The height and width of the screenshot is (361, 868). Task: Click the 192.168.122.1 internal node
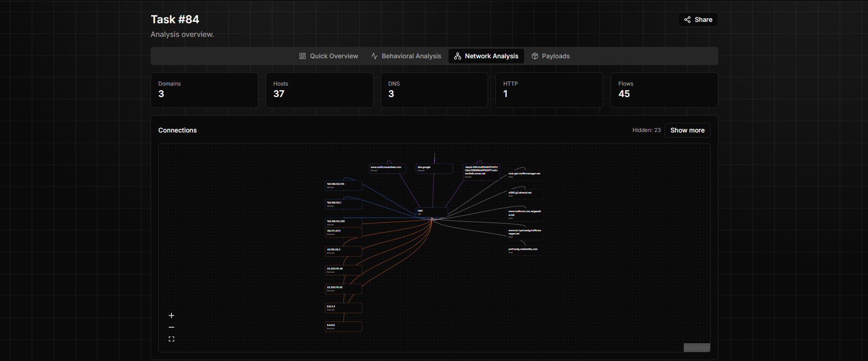(343, 204)
